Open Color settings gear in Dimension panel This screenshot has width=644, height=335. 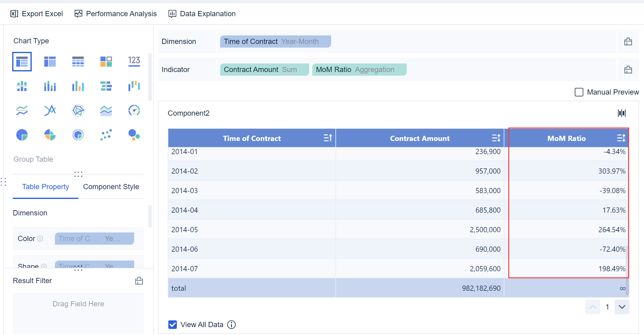(40, 239)
